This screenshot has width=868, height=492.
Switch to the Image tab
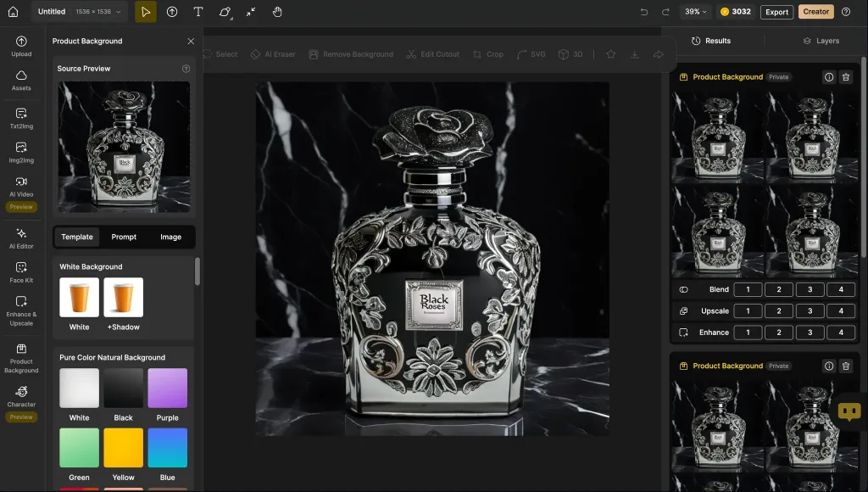(170, 237)
